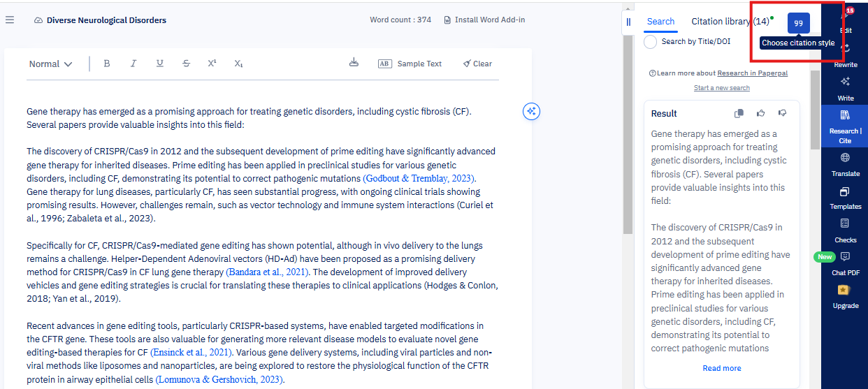Select the Search by Title/DOI radio button

pos(651,42)
